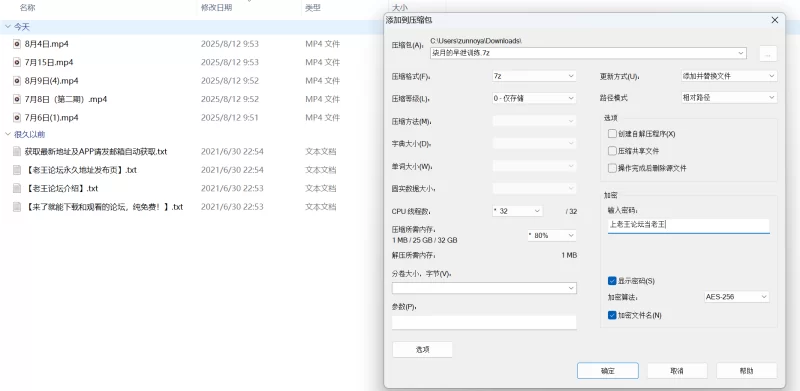Open the 加密算法 AES-256 dropdown

(736, 297)
